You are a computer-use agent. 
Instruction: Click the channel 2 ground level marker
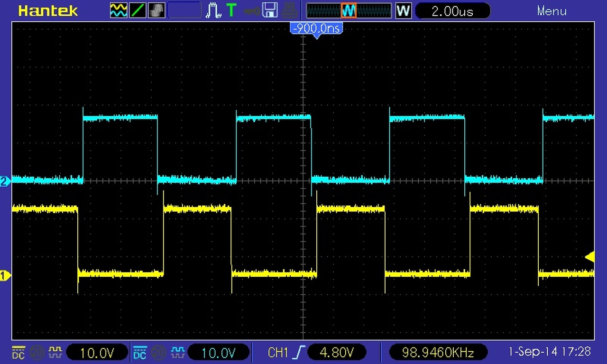pyautogui.click(x=5, y=181)
